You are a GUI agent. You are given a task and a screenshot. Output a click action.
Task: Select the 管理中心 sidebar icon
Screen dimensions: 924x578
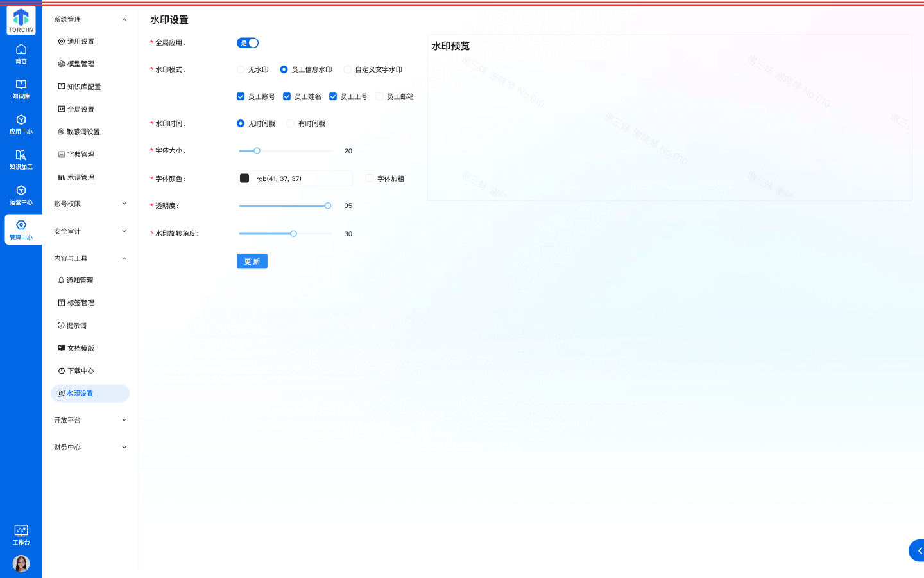(21, 230)
